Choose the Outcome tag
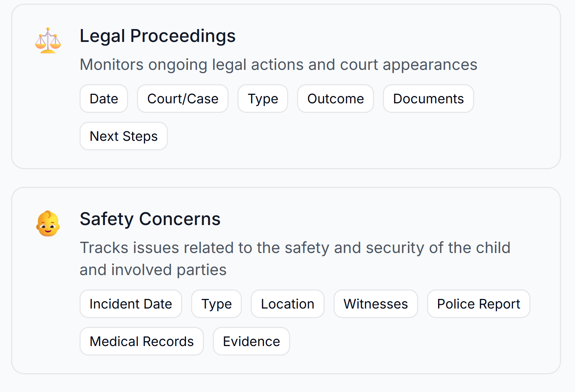The width and height of the screenshot is (575, 392). 336,99
